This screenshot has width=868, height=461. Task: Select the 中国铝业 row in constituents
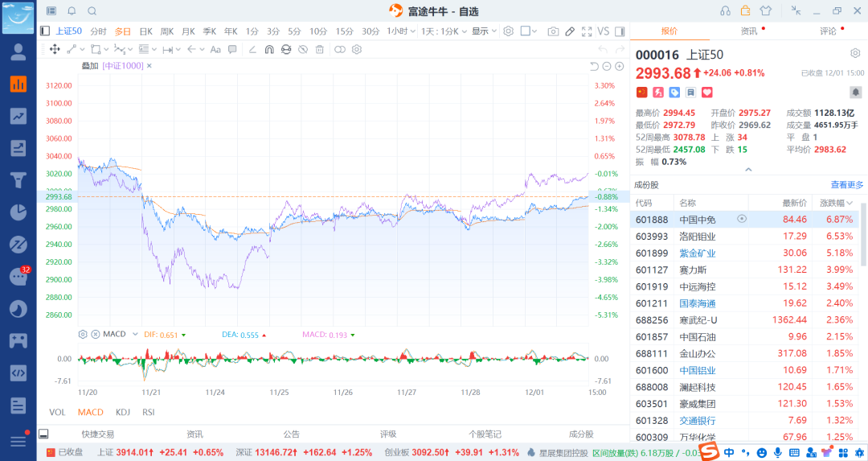(744, 370)
